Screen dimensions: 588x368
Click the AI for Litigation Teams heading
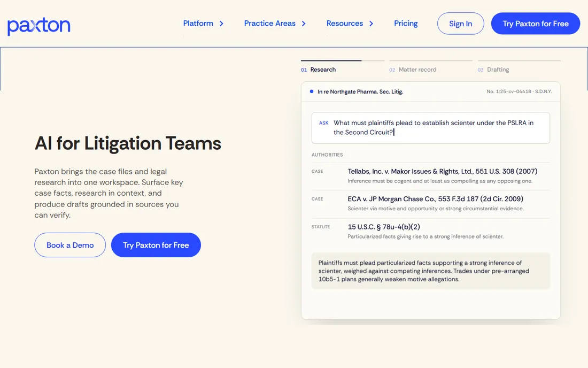(128, 143)
